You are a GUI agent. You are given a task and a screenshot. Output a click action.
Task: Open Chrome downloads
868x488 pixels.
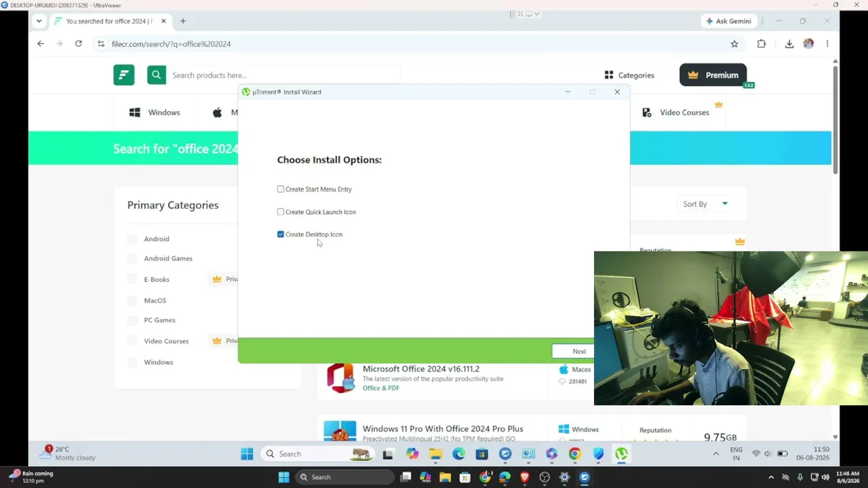point(789,44)
